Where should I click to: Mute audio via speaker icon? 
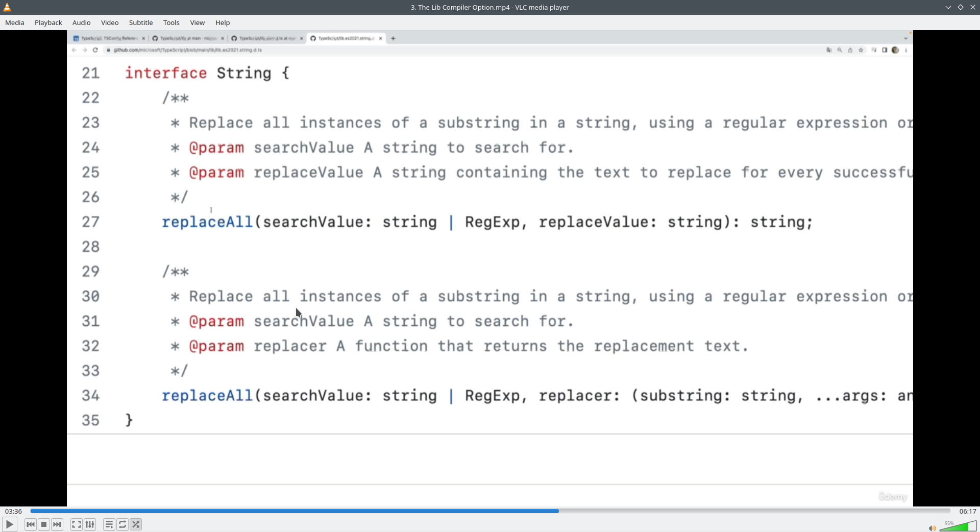click(x=932, y=528)
